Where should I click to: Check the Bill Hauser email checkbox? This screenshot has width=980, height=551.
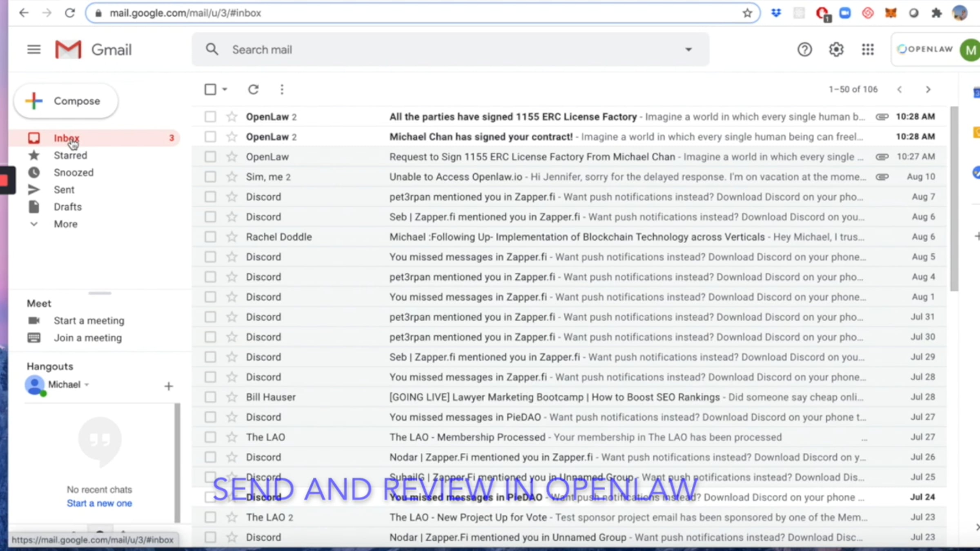click(210, 397)
